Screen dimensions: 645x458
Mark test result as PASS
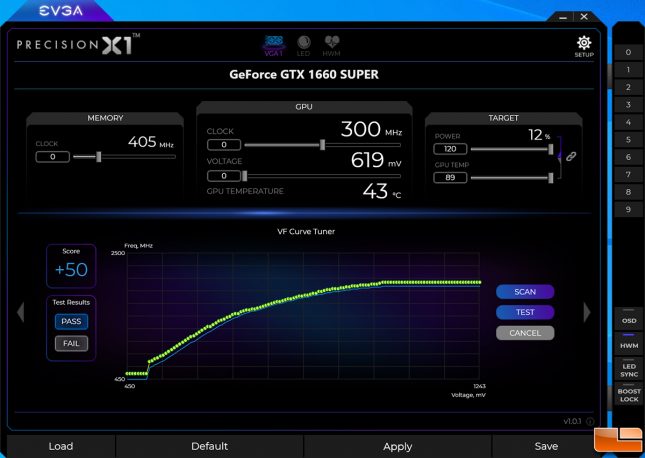pyautogui.click(x=71, y=321)
